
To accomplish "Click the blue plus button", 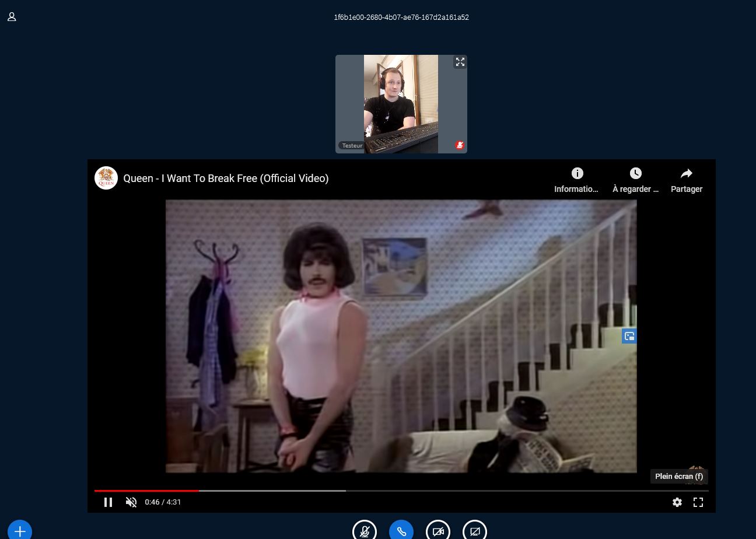I will 20,530.
